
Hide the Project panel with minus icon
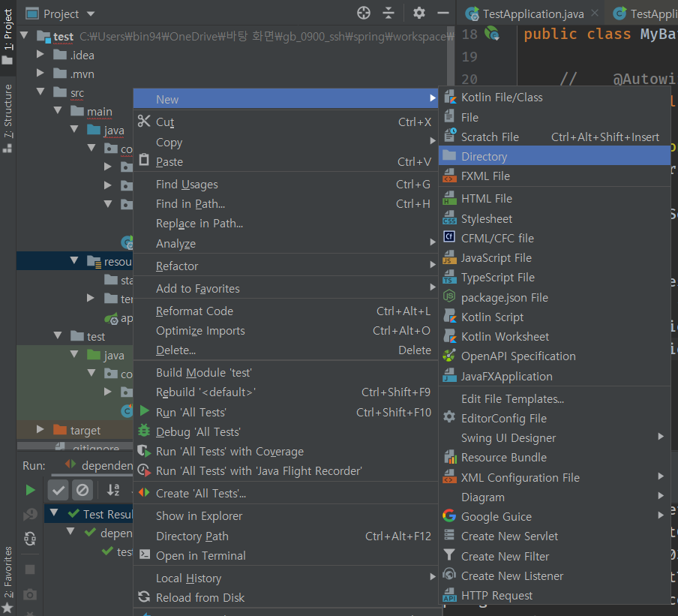(x=443, y=14)
